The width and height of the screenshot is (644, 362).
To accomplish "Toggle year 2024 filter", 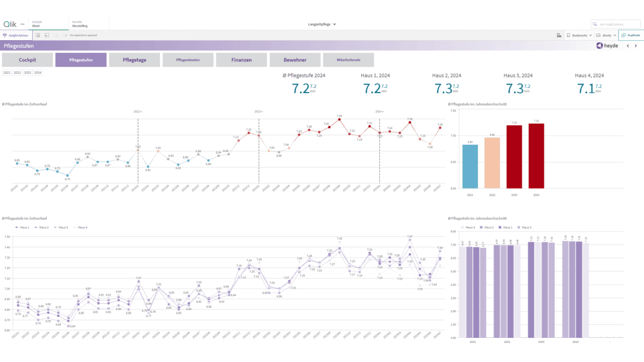I will click(x=38, y=73).
